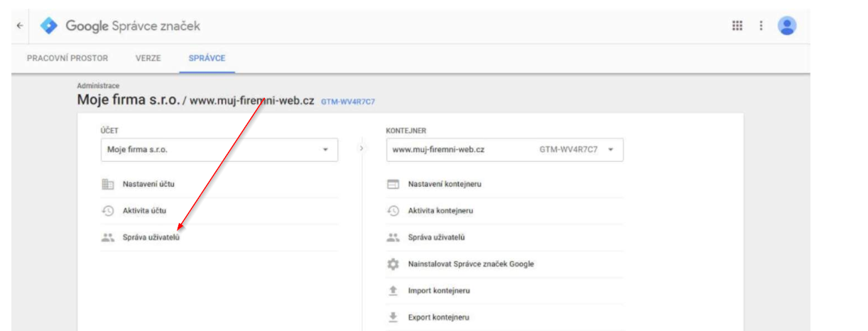
Task: Click the Nastavení kontejneru window icon
Action: [393, 184]
